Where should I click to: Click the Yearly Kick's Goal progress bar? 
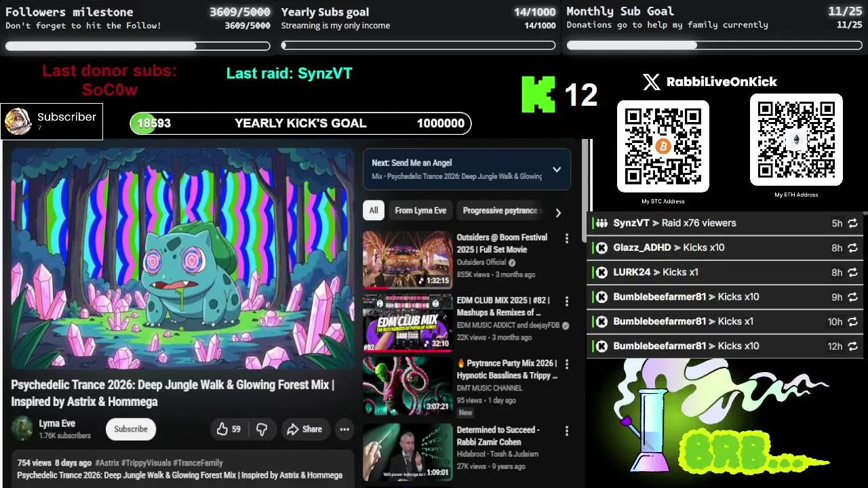pos(300,123)
